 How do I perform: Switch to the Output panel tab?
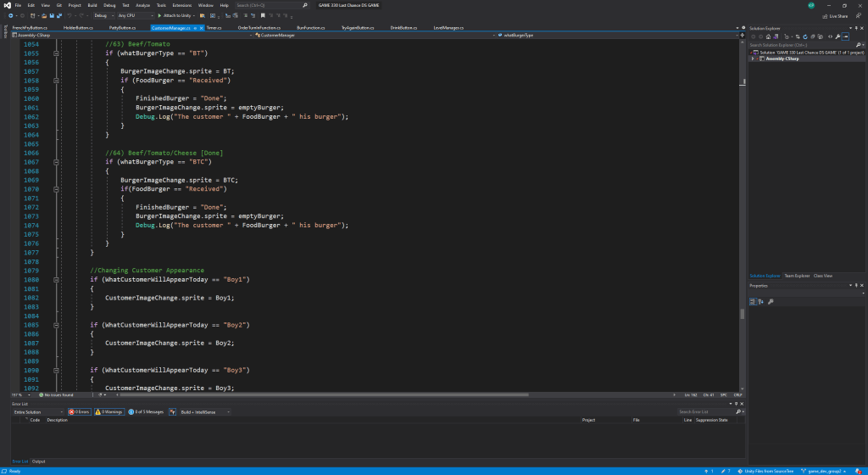point(39,461)
